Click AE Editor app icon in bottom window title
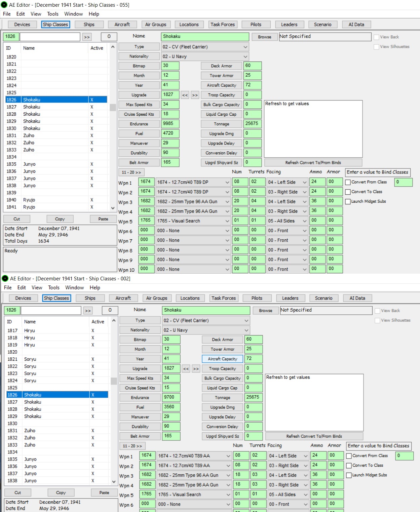Viewport: 420px width, 512px height. pos(5,278)
